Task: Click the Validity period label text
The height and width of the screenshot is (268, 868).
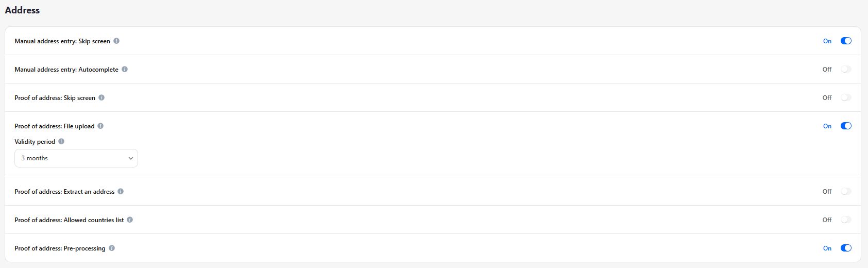Action: pos(35,142)
